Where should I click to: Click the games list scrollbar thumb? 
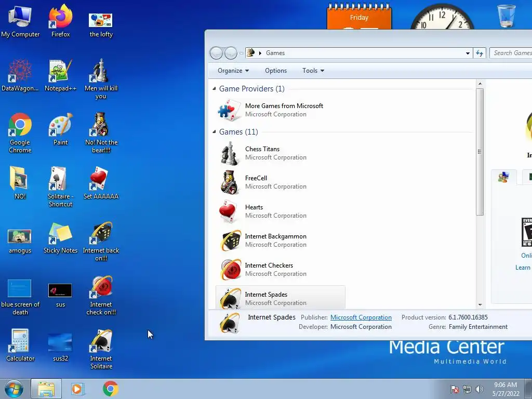(x=480, y=152)
